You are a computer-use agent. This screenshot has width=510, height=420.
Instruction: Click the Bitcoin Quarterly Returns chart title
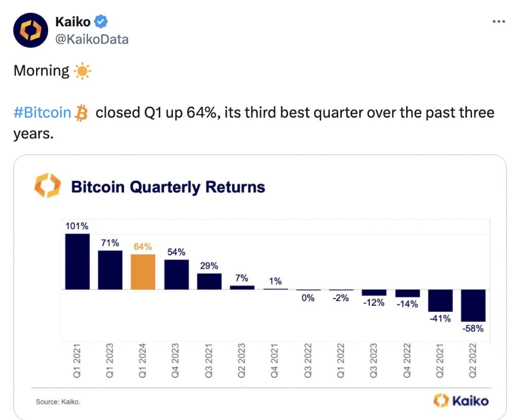point(167,186)
